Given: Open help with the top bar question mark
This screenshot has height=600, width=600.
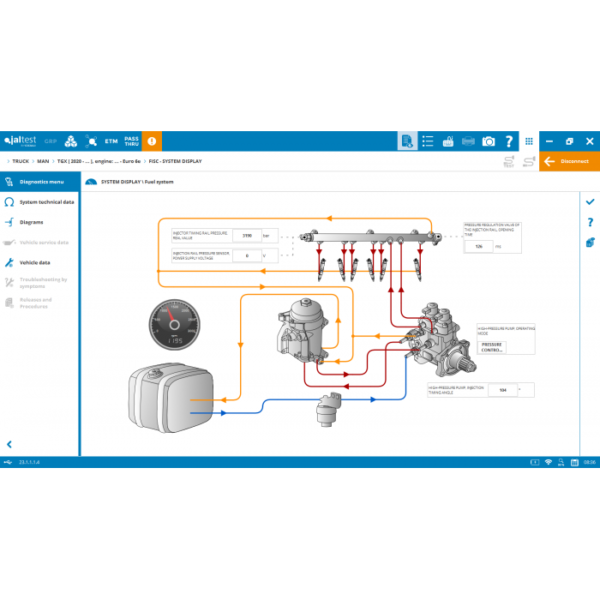Looking at the screenshot, I should [x=509, y=142].
